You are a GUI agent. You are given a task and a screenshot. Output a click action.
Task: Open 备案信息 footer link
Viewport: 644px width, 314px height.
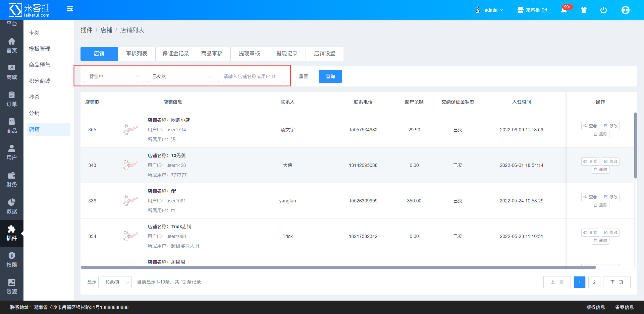624,307
